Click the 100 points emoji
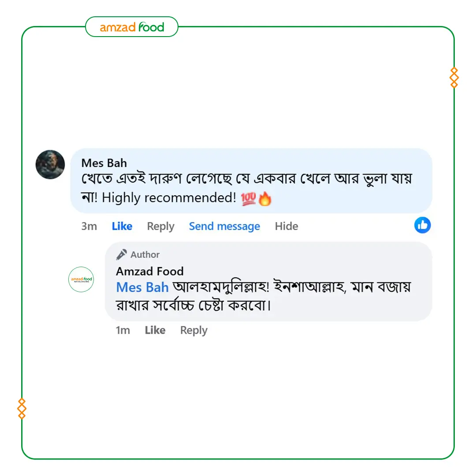 [x=248, y=199]
